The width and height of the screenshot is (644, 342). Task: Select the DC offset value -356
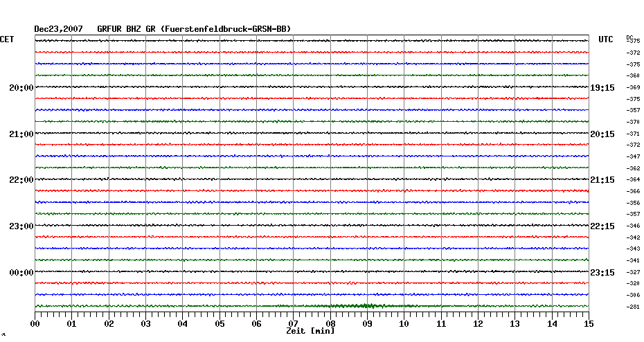(633, 203)
